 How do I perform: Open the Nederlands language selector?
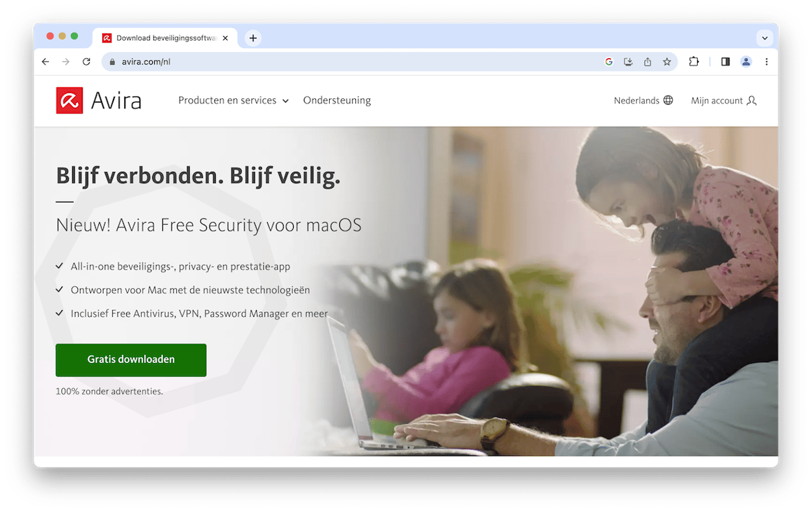pos(644,100)
